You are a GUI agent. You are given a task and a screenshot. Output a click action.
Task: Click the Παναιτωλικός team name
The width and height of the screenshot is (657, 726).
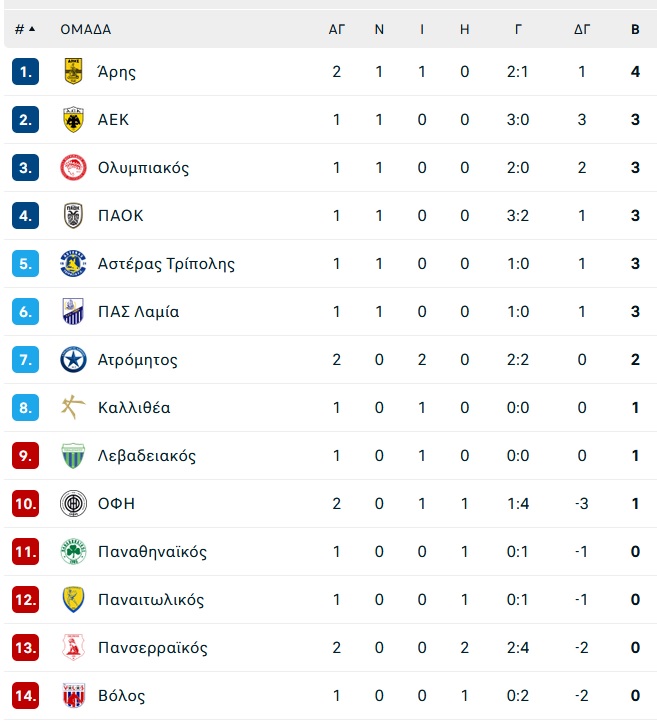pos(151,600)
